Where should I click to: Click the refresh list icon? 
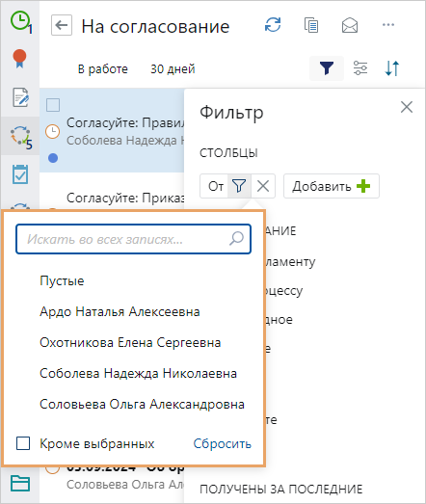click(x=273, y=25)
